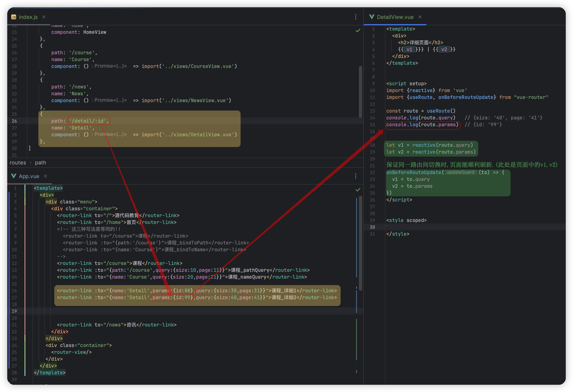Click the routes breadcrumb item
This screenshot has height=392, width=573.
18,163
